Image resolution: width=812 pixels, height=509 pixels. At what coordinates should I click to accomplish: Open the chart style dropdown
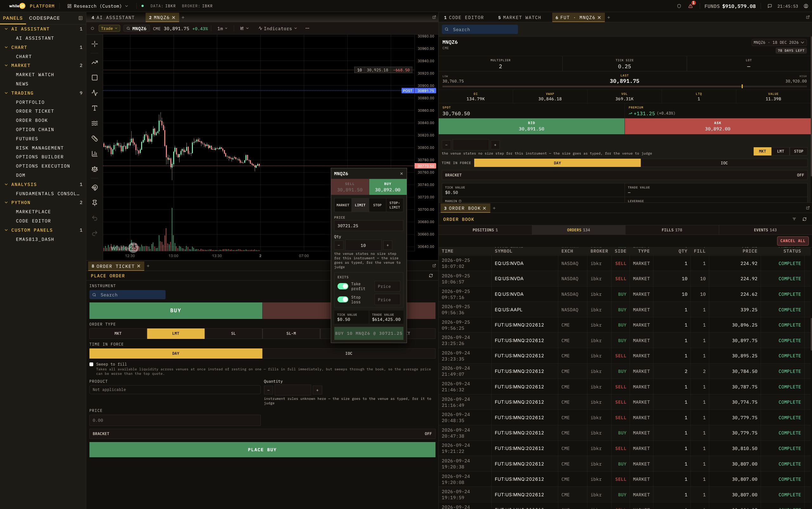click(x=244, y=29)
